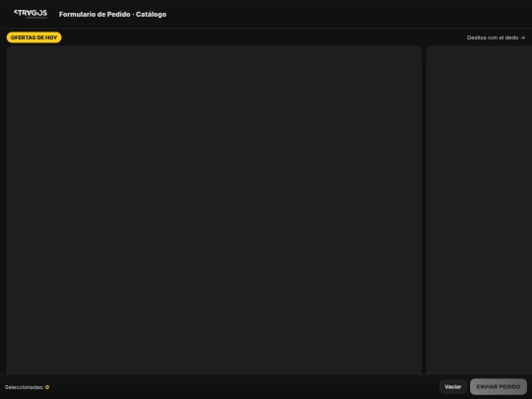The image size is (532, 399).
Task: Click the 'Formulario de Pedido · Catálogo' title
Action: (x=112, y=14)
